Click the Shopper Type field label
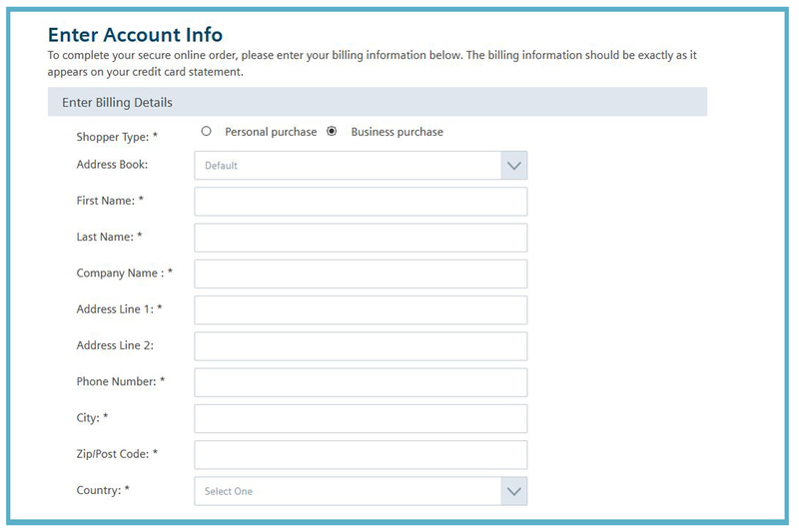The image size is (799, 532). click(117, 137)
